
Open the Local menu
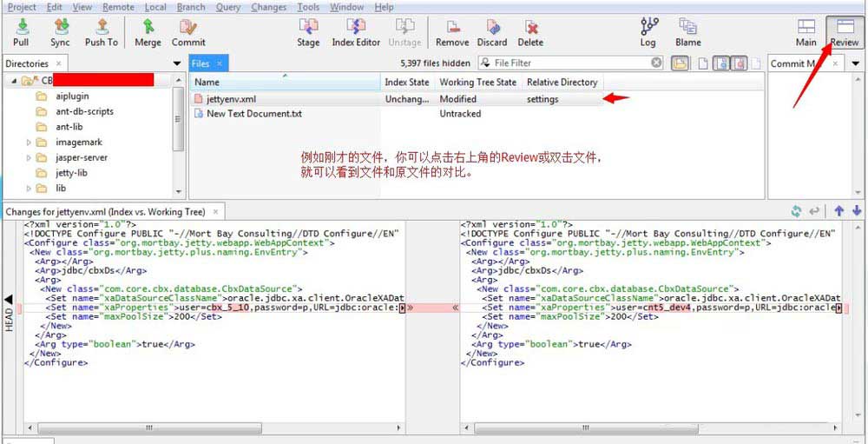[155, 7]
